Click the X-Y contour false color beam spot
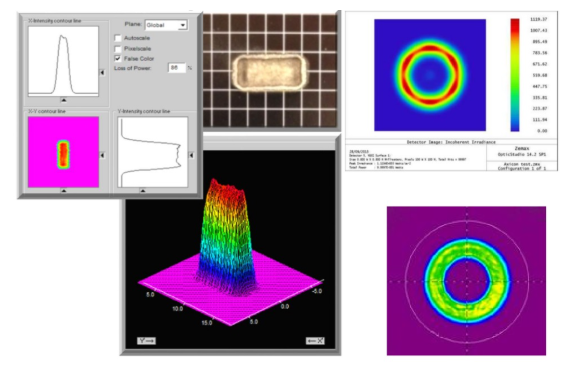Screen dimensions: 565x373 click(x=63, y=154)
